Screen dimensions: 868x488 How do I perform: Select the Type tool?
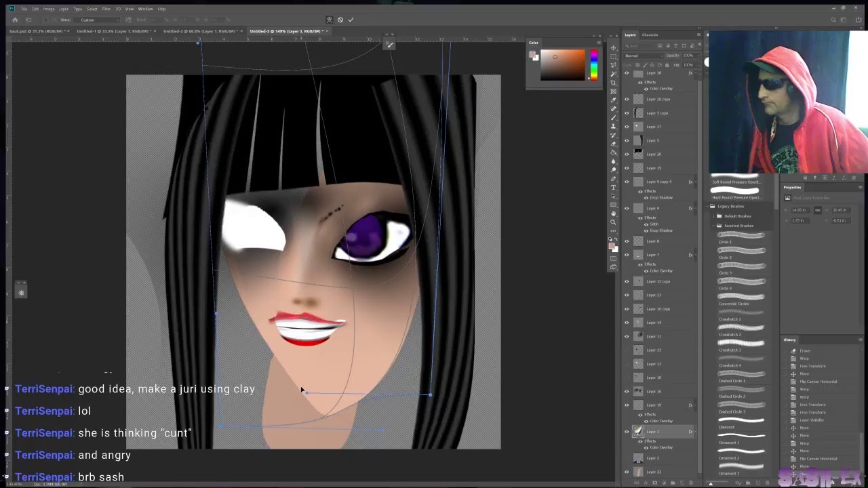click(614, 187)
